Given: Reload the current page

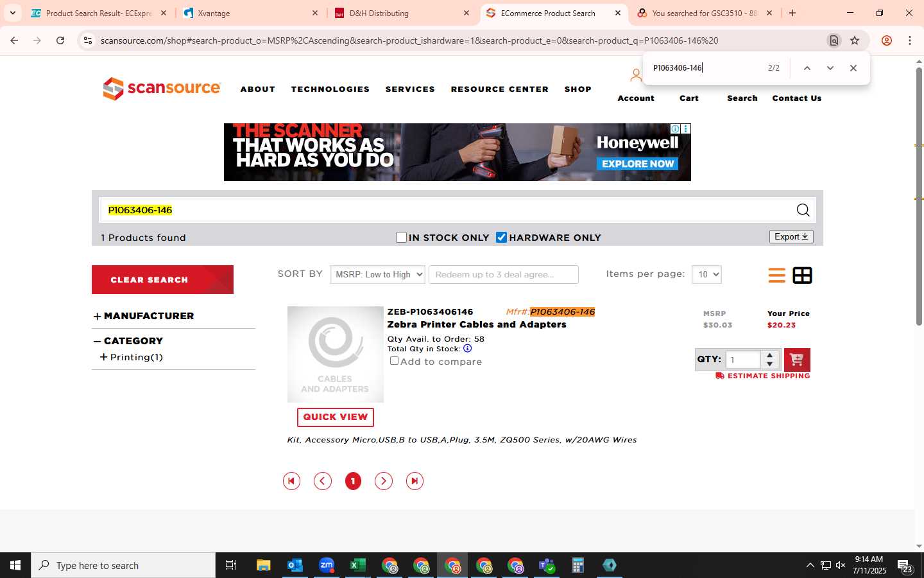Looking at the screenshot, I should (60, 40).
